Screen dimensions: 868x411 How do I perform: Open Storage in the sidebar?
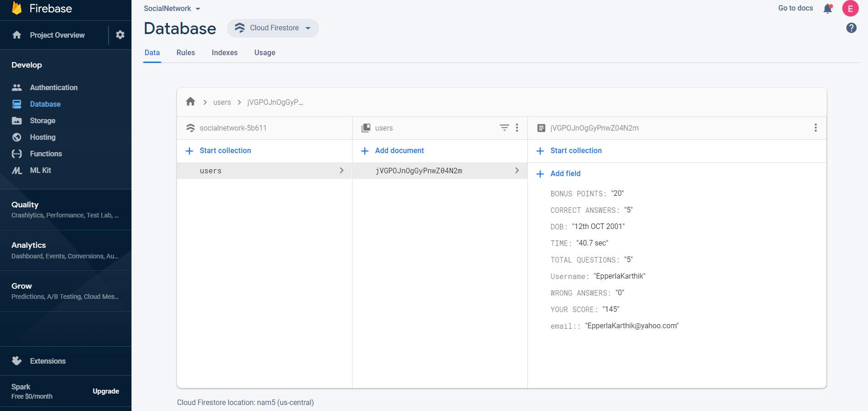pos(43,120)
